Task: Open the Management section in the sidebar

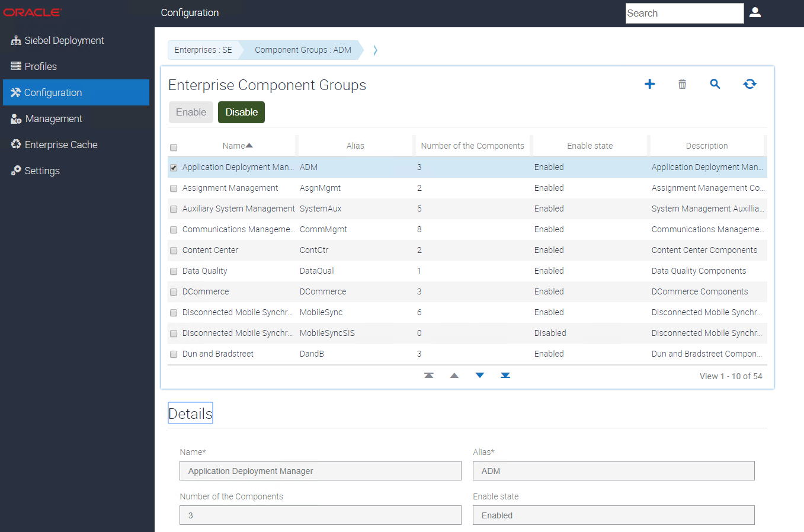Action: click(x=53, y=118)
